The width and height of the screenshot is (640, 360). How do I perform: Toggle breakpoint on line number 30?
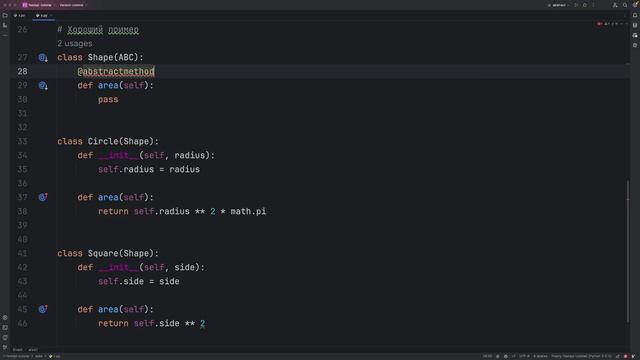pos(22,99)
